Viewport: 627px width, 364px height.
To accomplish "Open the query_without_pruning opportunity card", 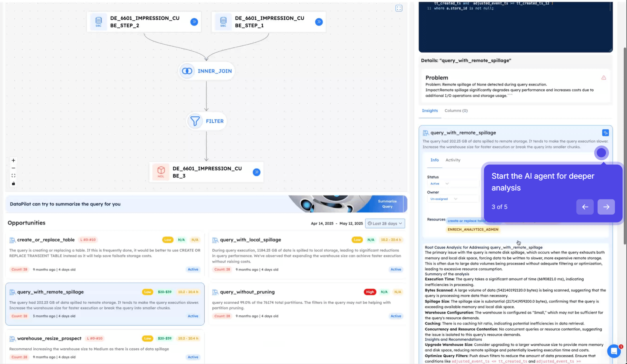I will tap(308, 304).
